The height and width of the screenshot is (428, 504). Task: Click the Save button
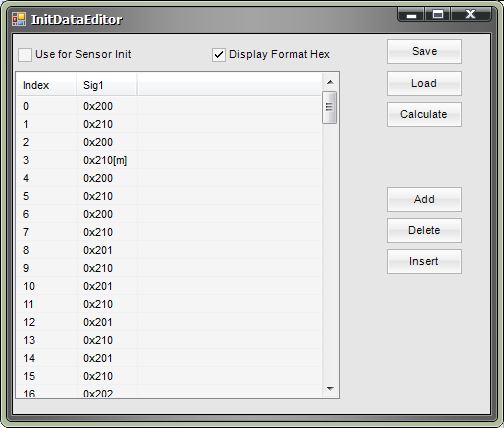click(424, 51)
